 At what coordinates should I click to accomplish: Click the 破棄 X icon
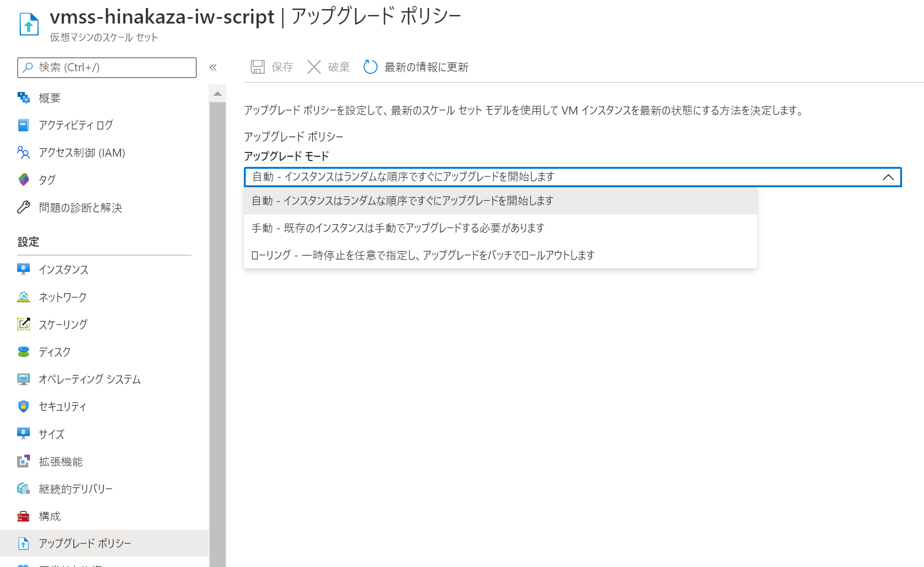(x=314, y=67)
